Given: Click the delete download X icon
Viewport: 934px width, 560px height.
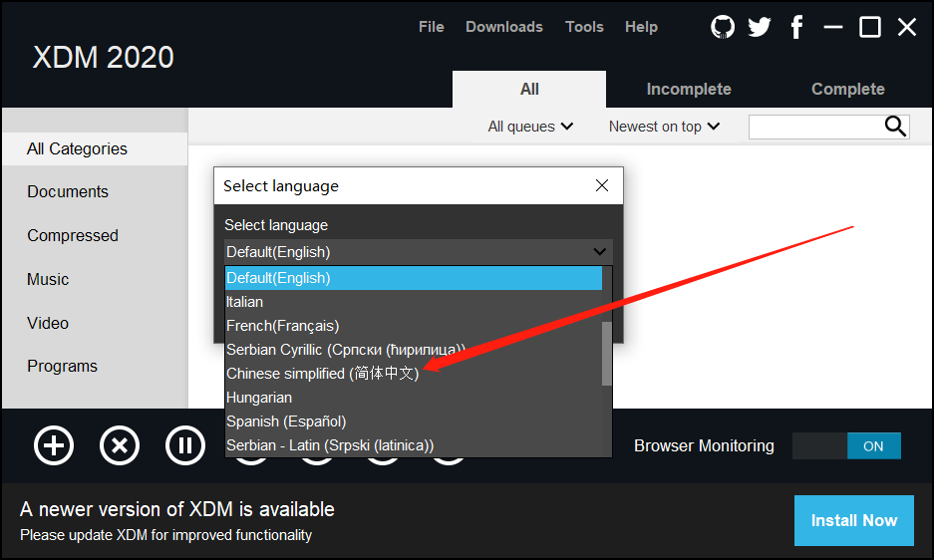Looking at the screenshot, I should (120, 445).
